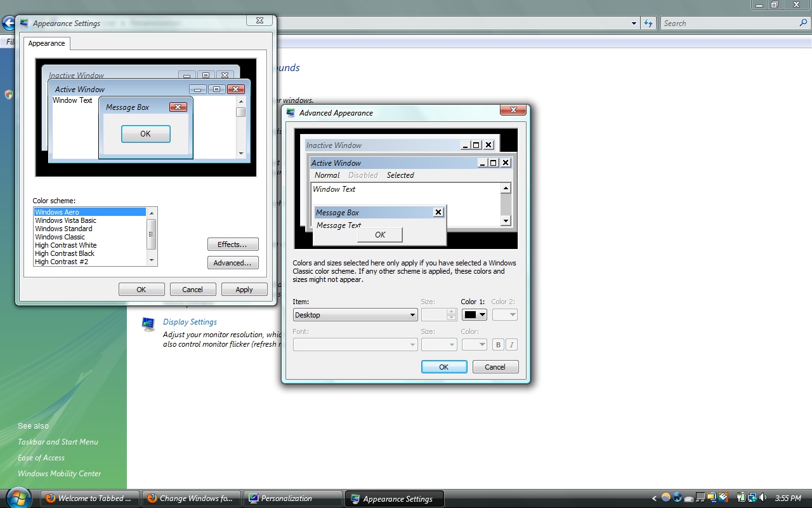Confirm with OK in Advanced Appearance dialog
Screen dimensions: 812x508
(x=444, y=367)
